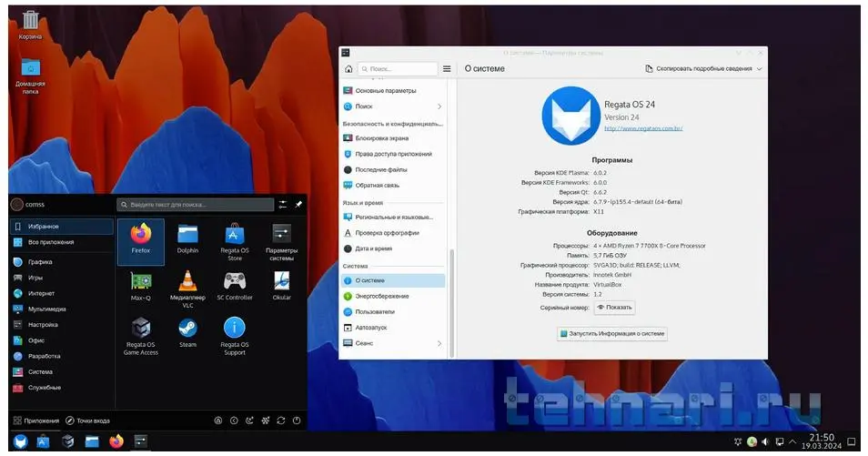This screenshot has height=456, width=868.
Task: Open Интернет category in launcher
Action: pos(62,293)
